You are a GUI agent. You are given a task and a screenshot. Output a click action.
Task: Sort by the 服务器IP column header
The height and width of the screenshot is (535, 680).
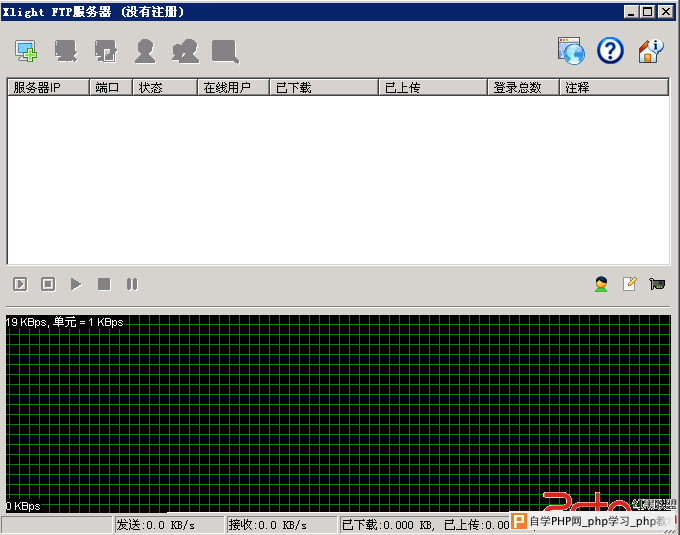point(48,88)
